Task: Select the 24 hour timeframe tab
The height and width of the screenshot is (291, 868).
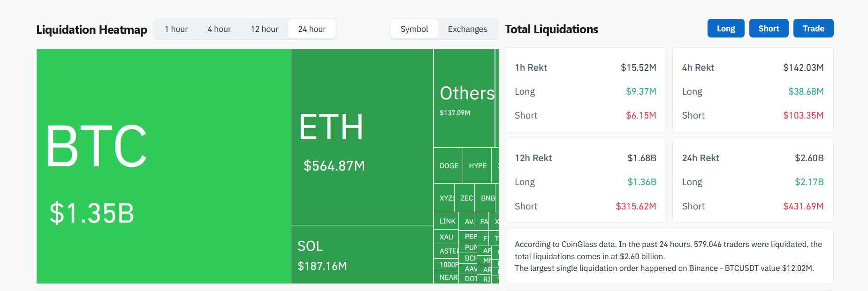Action: click(312, 29)
